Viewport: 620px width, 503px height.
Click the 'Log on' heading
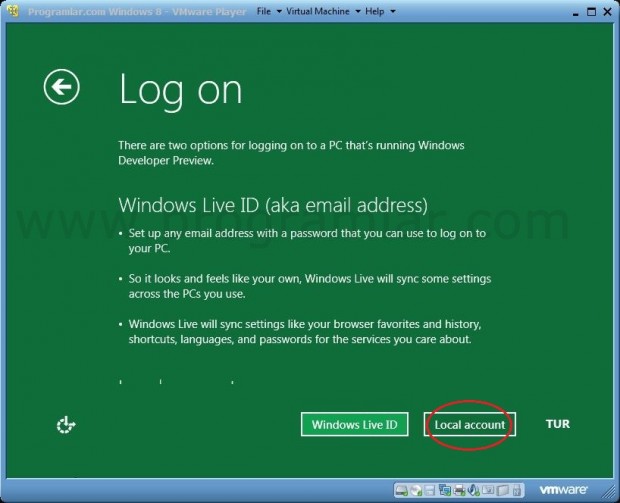click(180, 91)
